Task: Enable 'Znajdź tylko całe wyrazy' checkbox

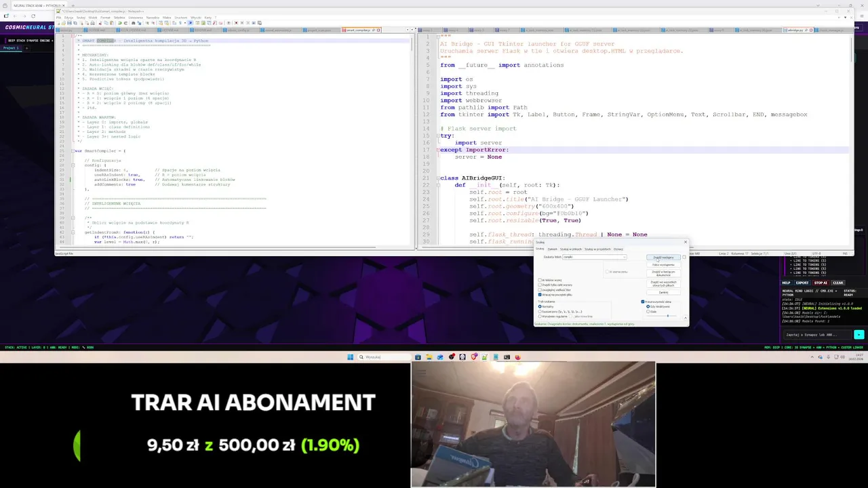Action: point(540,285)
